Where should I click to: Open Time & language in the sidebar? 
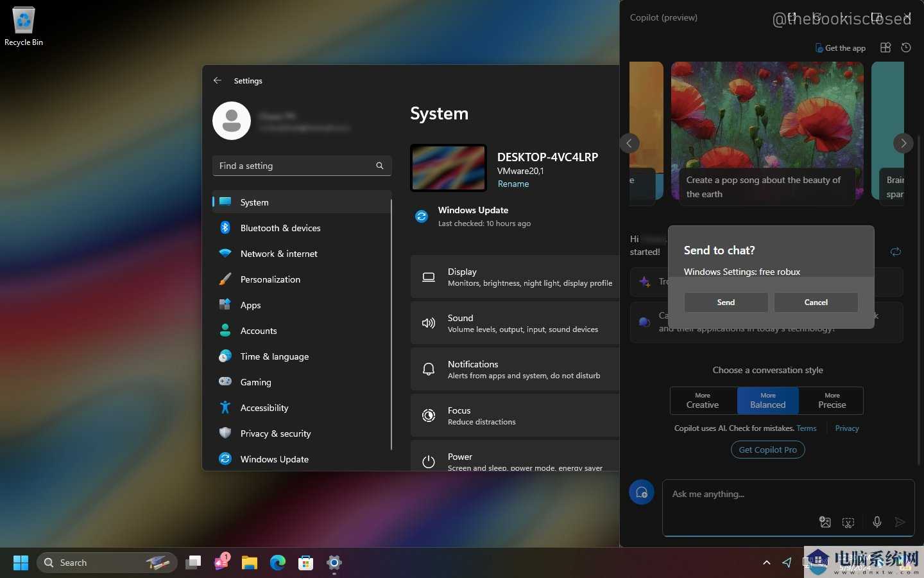301,356
